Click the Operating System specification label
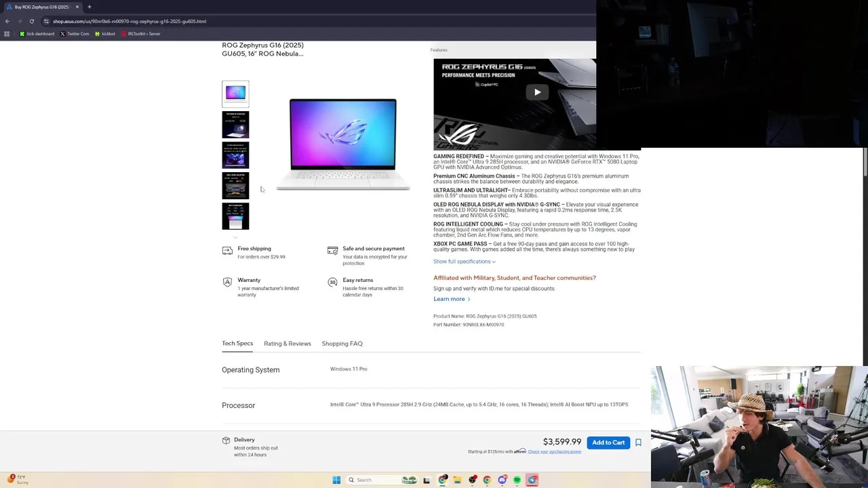The image size is (868, 488). click(x=250, y=370)
